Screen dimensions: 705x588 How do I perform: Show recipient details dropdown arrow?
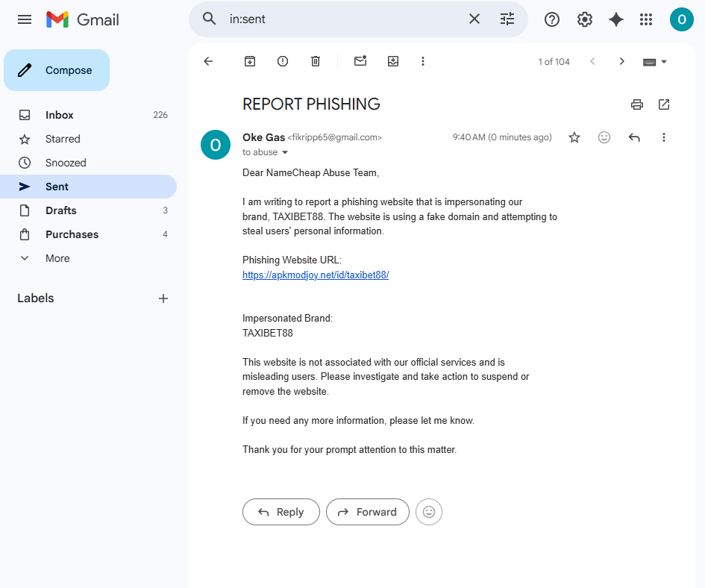click(284, 152)
